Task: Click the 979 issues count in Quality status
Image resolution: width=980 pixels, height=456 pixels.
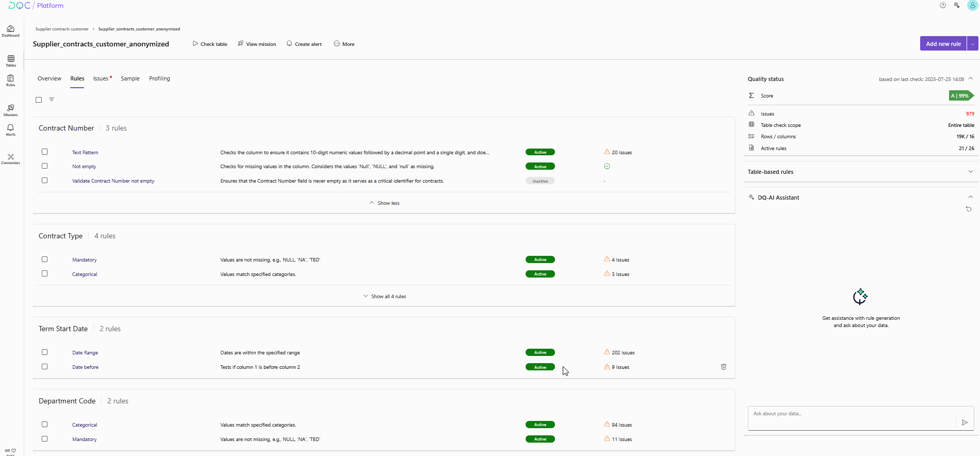Action: [970, 114]
